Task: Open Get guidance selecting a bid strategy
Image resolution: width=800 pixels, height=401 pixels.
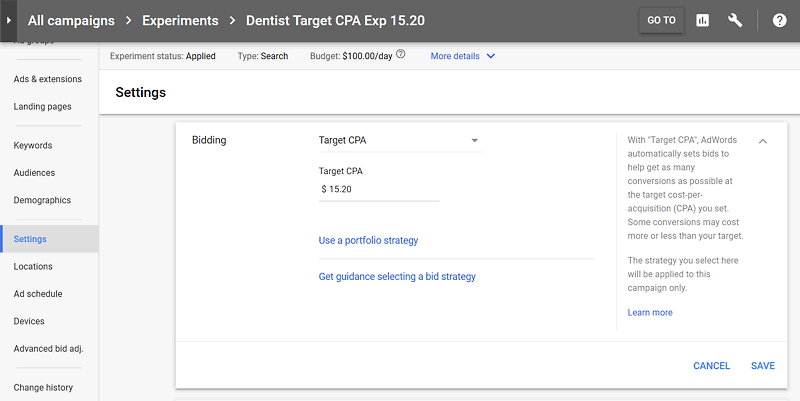Action: click(397, 276)
